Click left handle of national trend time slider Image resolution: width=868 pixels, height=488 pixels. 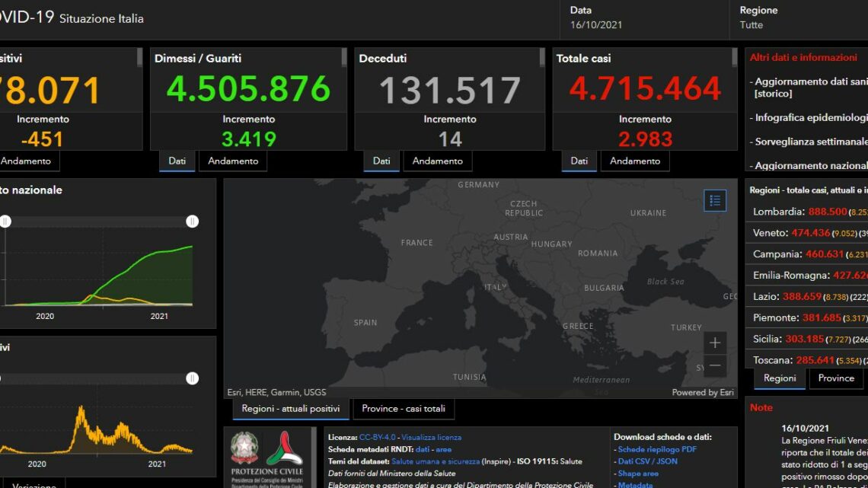click(x=5, y=222)
